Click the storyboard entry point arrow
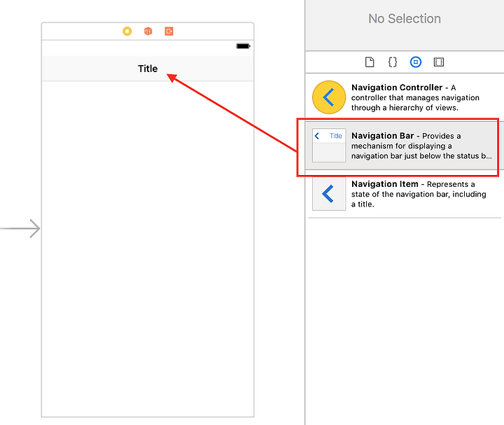 coord(20,228)
